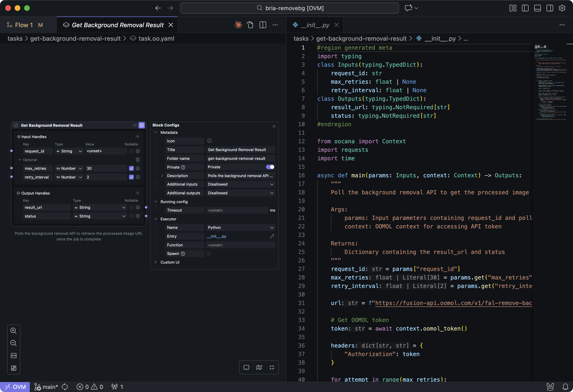Click the git branch sync icon in status bar
This screenshot has width=573, height=392.
pyautogui.click(x=65, y=387)
